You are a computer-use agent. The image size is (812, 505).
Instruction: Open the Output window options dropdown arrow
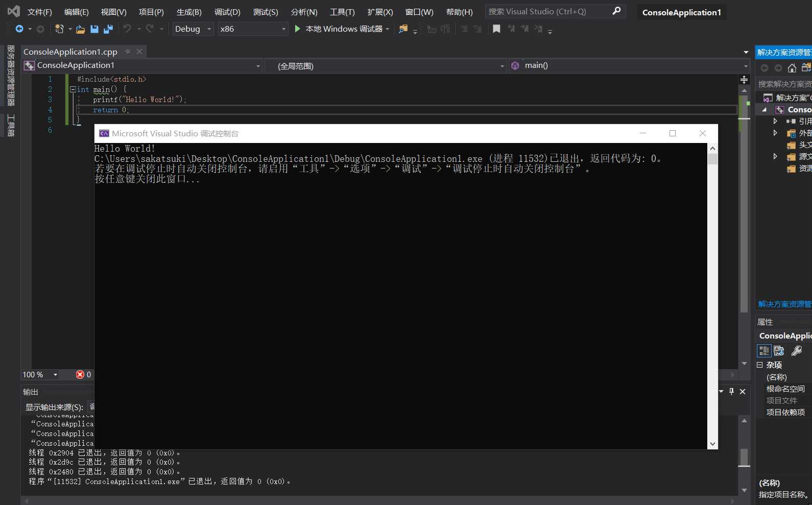721,392
